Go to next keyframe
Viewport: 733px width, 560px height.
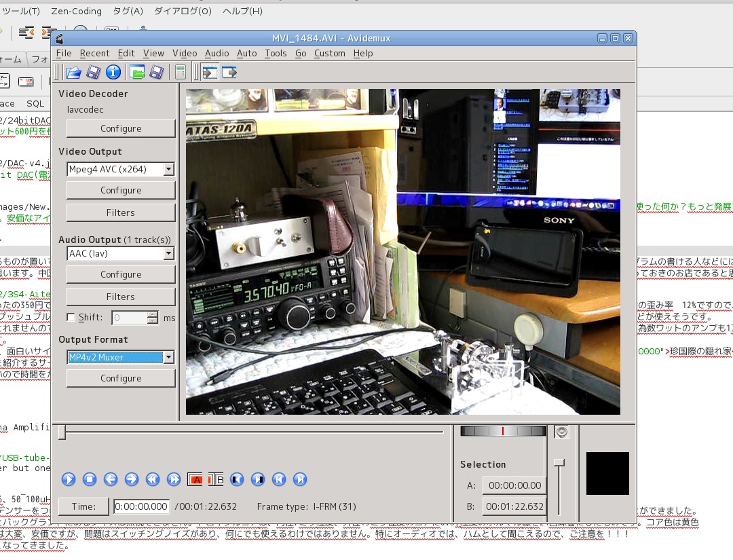174,479
